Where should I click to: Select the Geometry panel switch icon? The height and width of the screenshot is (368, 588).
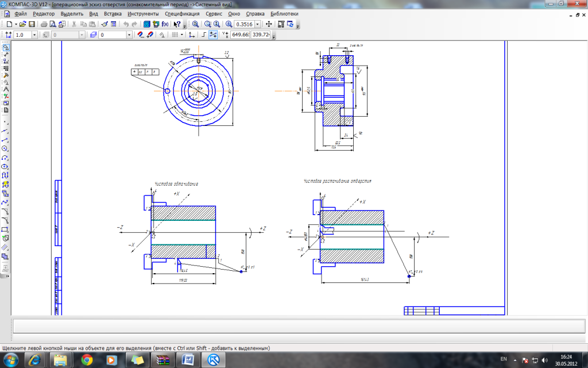6,47
